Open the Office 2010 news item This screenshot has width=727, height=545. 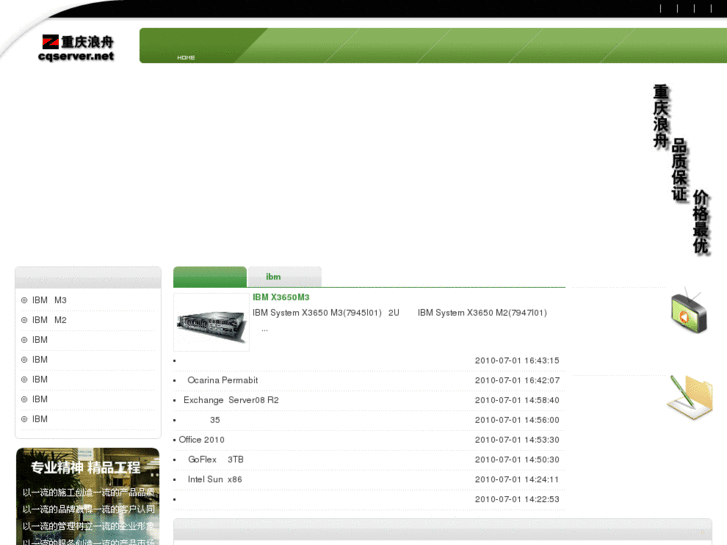point(202,440)
